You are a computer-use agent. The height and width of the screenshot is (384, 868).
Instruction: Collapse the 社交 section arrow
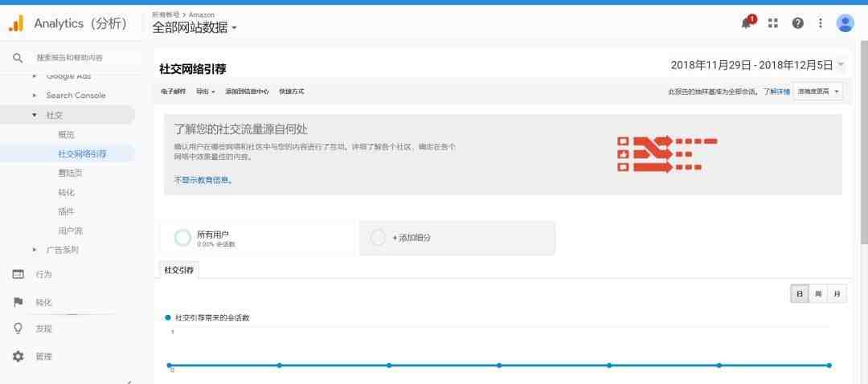coord(35,115)
